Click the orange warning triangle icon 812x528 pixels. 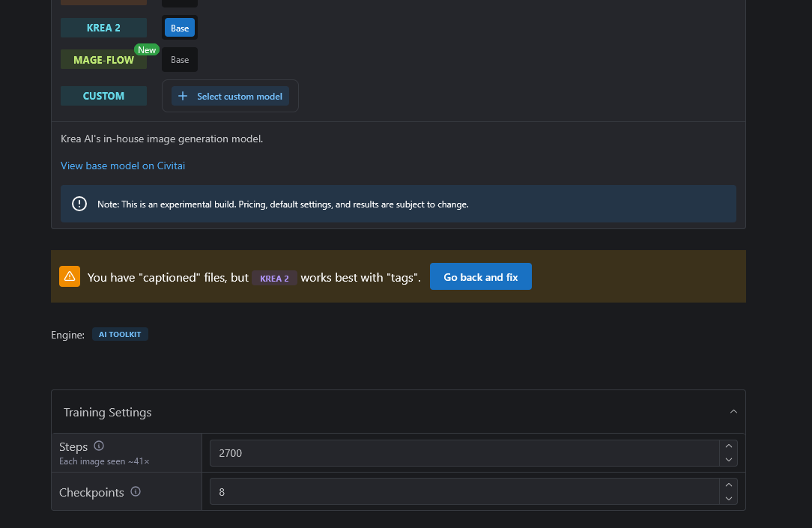(x=70, y=276)
